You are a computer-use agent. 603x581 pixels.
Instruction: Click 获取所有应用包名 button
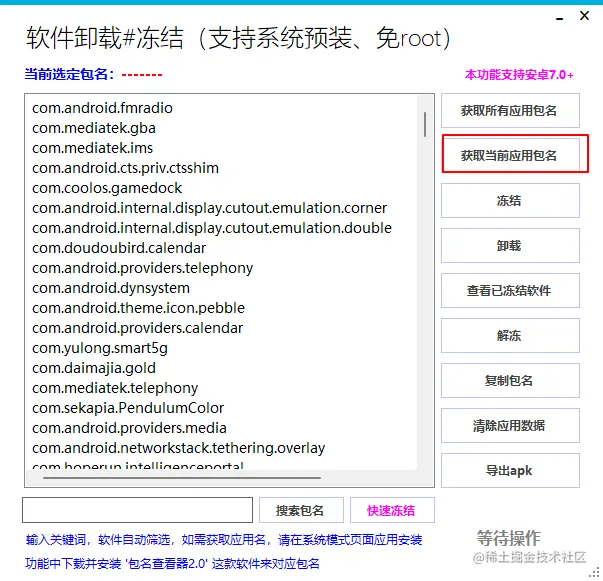510,110
